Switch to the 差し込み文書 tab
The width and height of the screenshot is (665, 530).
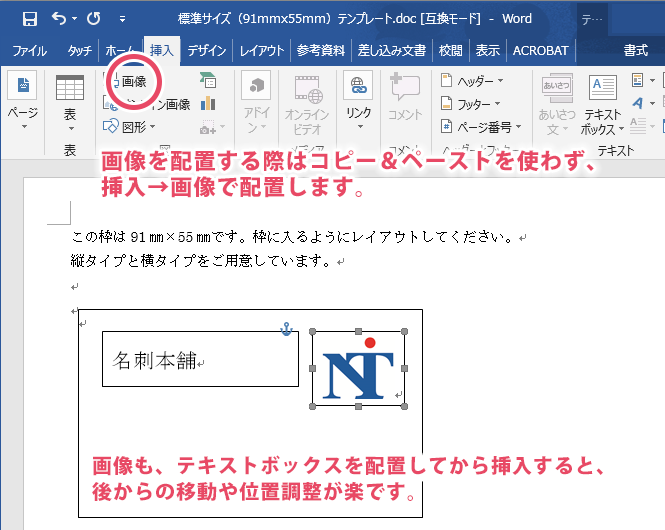pos(392,51)
